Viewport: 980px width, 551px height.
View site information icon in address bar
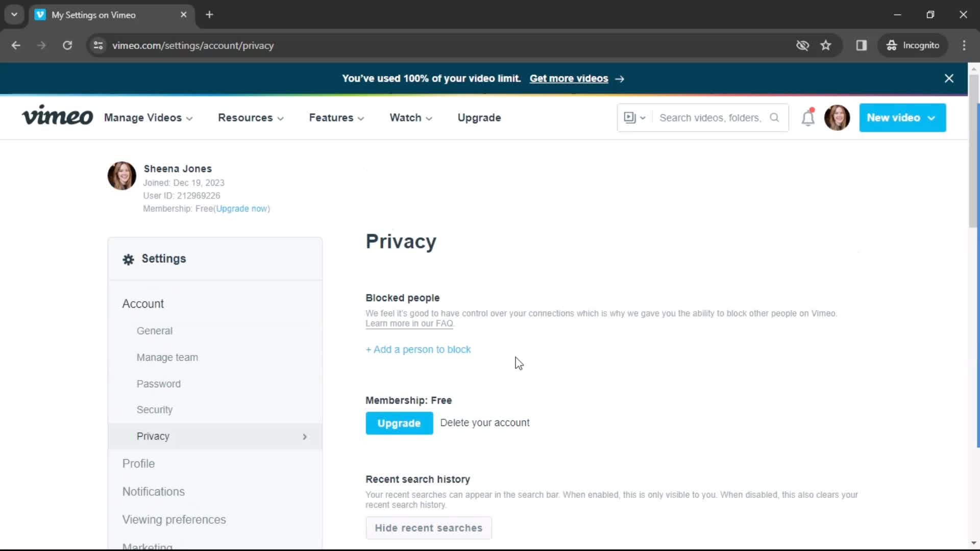98,45
